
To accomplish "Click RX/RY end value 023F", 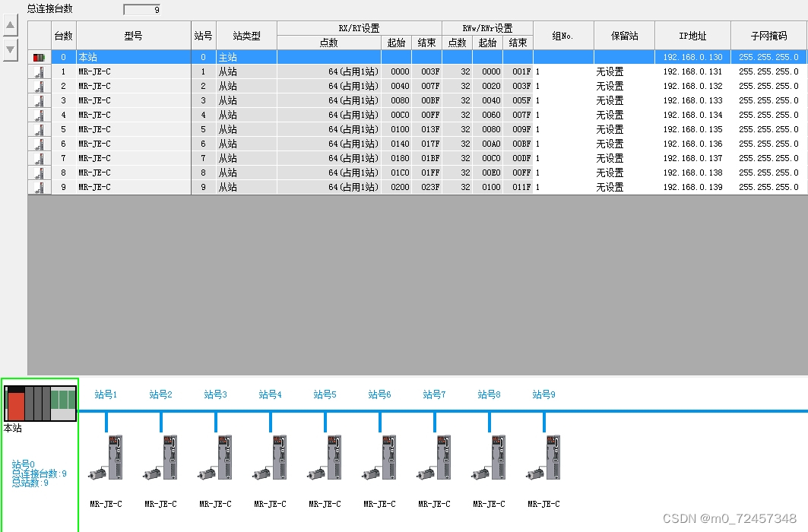I will (426, 187).
